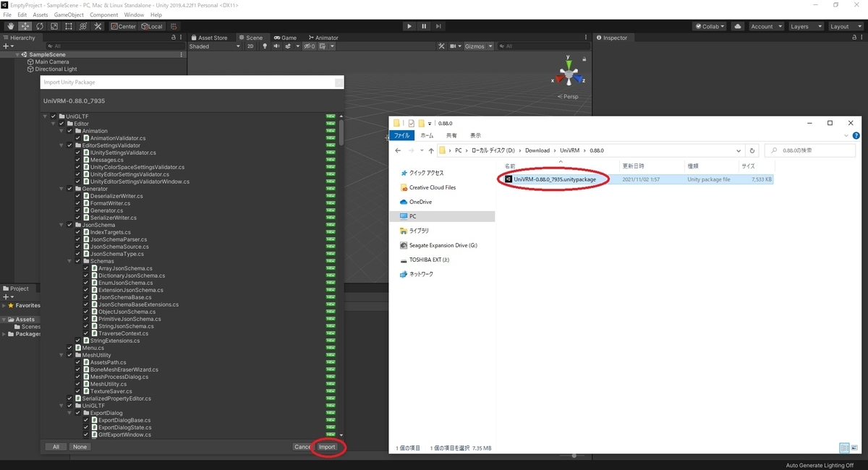Toggle the Local handle rotation button
The height and width of the screenshot is (470, 868).
[x=152, y=26]
